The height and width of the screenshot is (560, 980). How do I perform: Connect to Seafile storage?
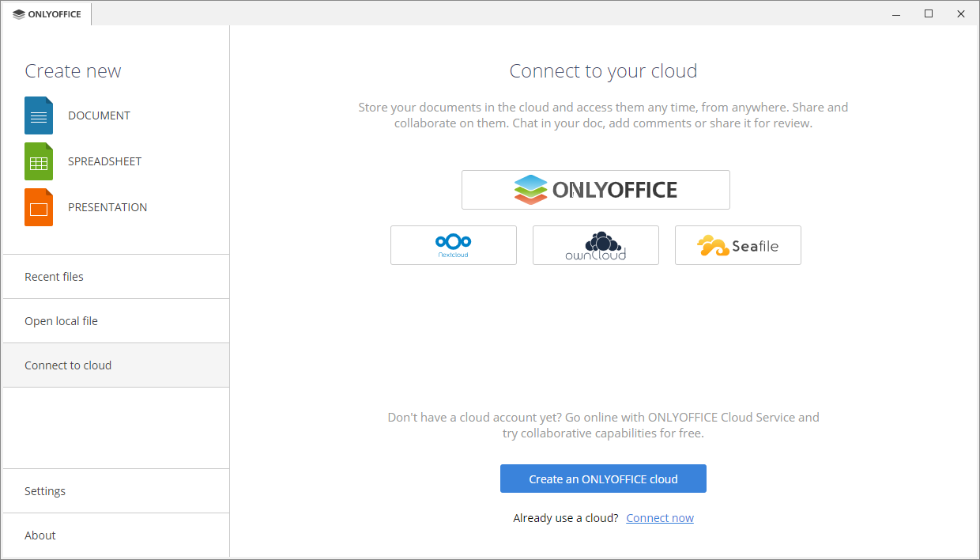click(737, 245)
